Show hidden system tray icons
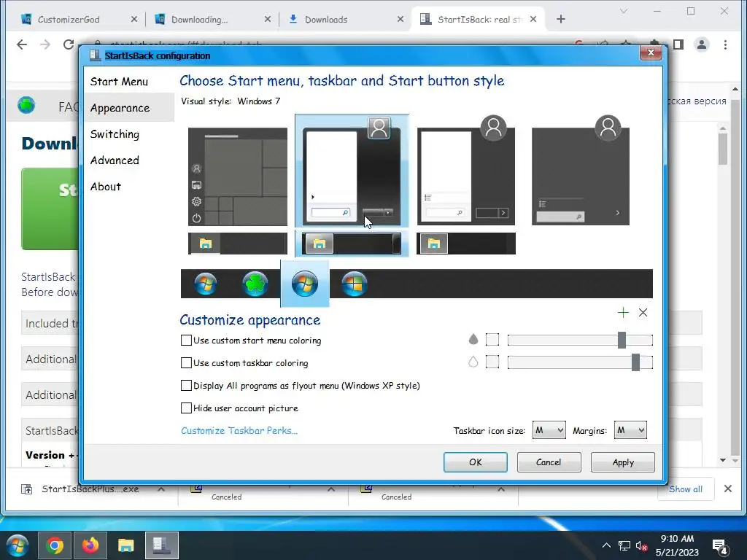The image size is (747, 560). click(606, 545)
